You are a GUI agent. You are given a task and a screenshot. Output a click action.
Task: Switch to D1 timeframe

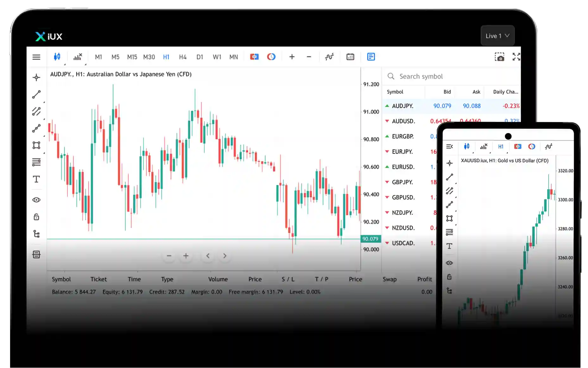pyautogui.click(x=199, y=57)
